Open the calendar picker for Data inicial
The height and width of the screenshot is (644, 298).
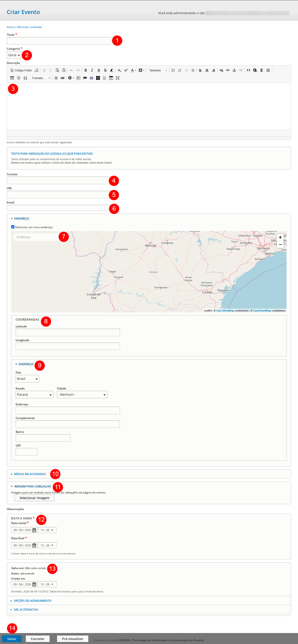coord(34,530)
